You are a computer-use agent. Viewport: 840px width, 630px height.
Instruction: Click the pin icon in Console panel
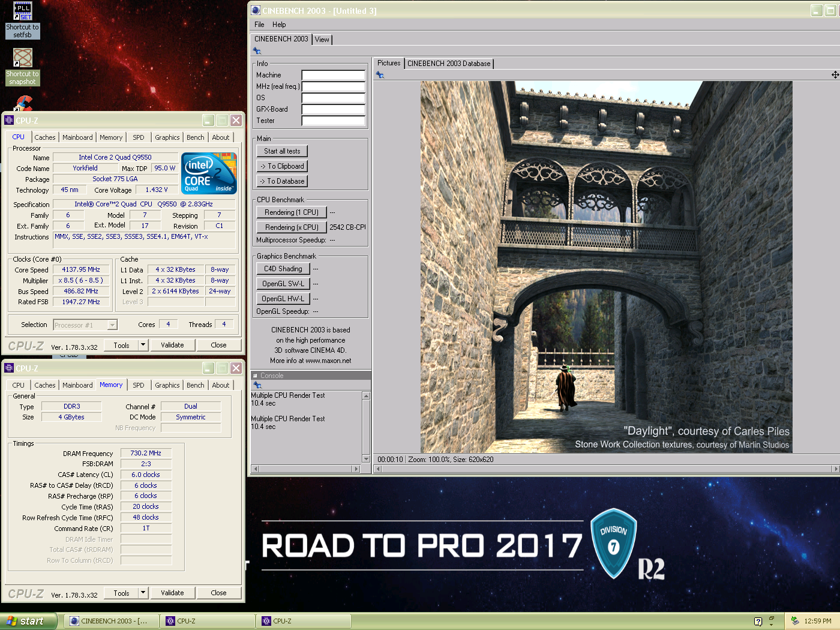257,385
